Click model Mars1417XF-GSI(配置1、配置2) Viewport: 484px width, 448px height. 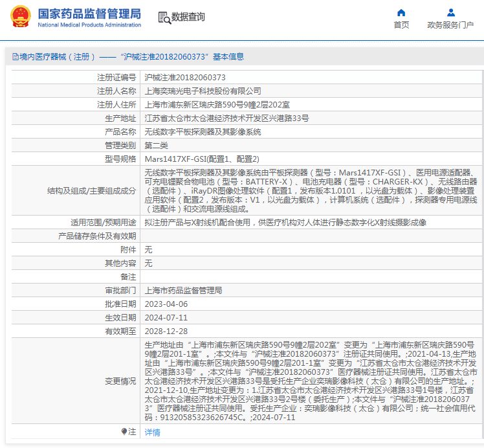click(202, 159)
